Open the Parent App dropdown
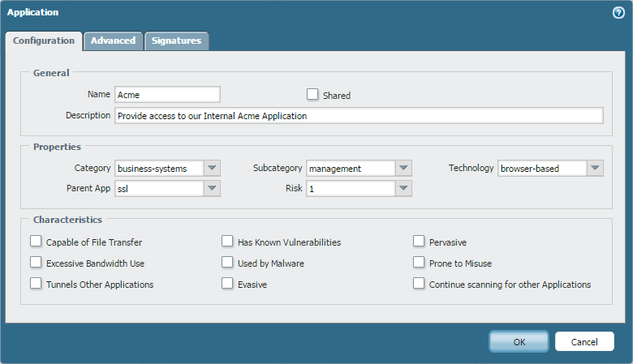 point(212,188)
